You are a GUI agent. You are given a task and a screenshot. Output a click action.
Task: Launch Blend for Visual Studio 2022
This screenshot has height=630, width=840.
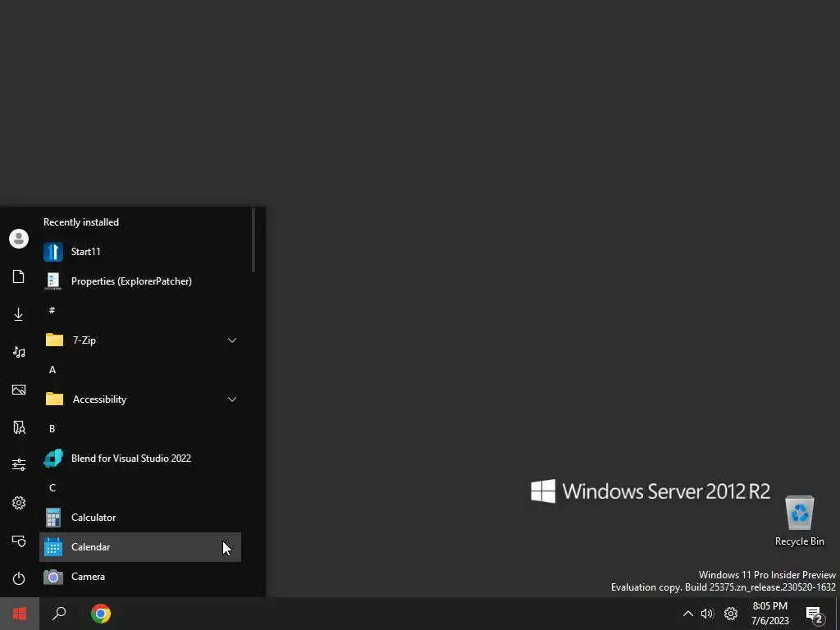(139, 459)
